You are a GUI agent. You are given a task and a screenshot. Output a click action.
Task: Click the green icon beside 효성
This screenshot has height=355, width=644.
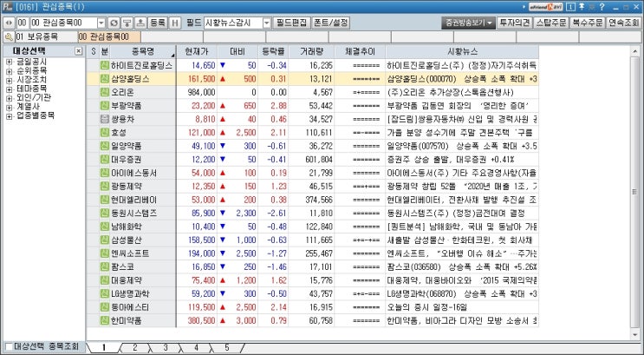[104, 133]
